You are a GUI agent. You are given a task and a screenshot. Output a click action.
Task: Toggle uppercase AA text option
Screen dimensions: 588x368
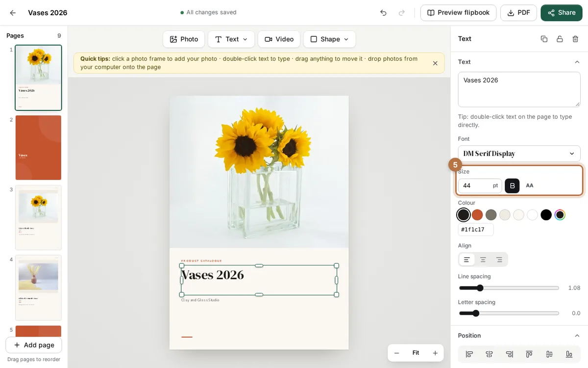coord(530,185)
